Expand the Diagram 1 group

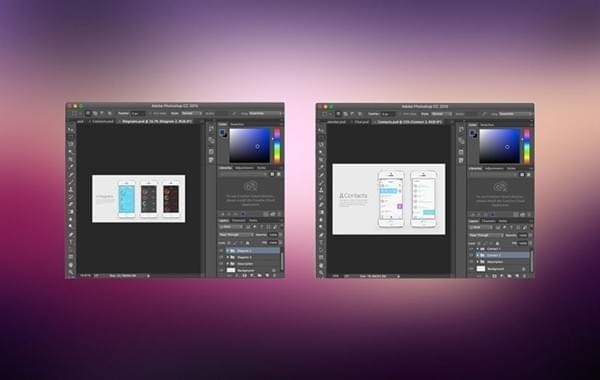click(x=228, y=251)
